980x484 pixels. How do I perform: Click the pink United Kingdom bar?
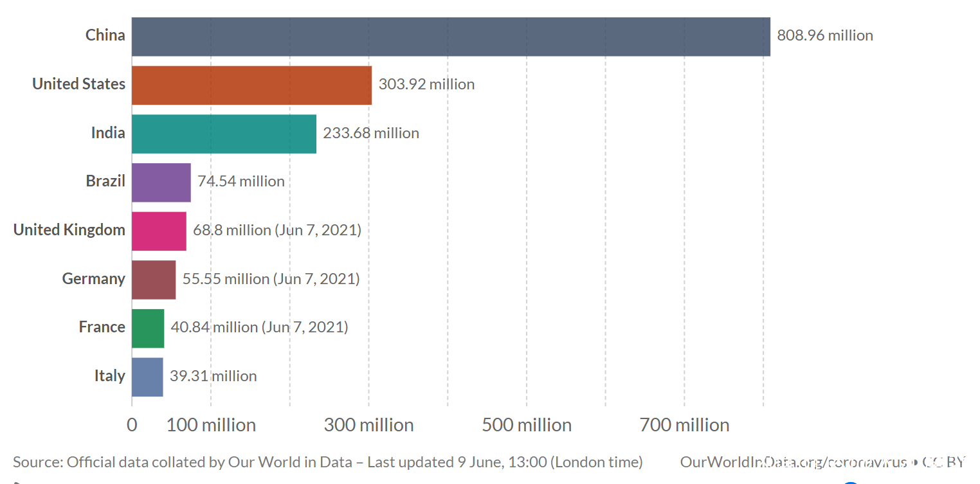click(159, 231)
